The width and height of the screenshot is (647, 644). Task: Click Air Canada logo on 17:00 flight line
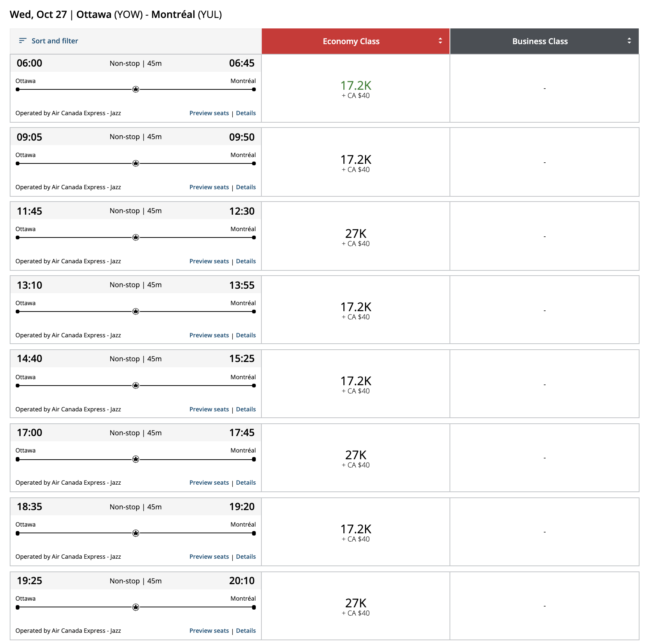[136, 459]
